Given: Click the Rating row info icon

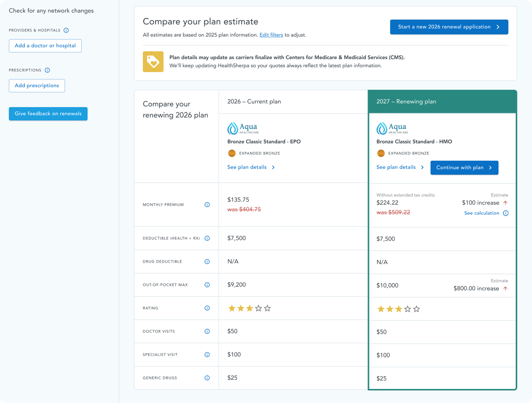Looking at the screenshot, I should click(x=207, y=308).
